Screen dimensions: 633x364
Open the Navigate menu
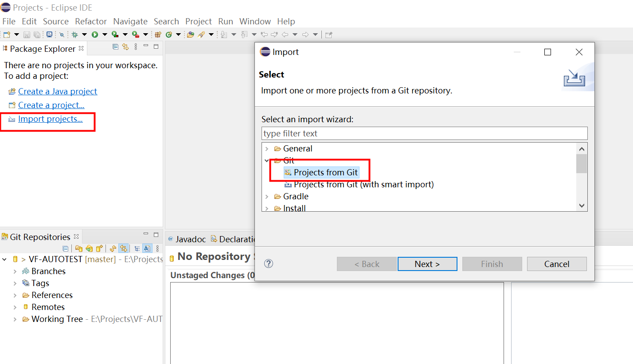[130, 21]
